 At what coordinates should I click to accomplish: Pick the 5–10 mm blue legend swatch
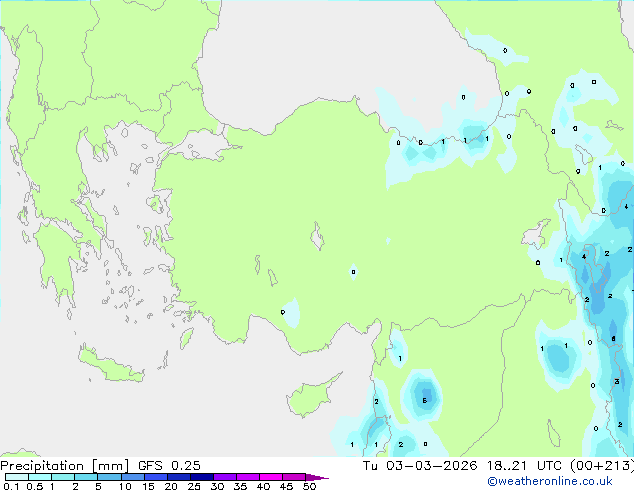[109, 477]
